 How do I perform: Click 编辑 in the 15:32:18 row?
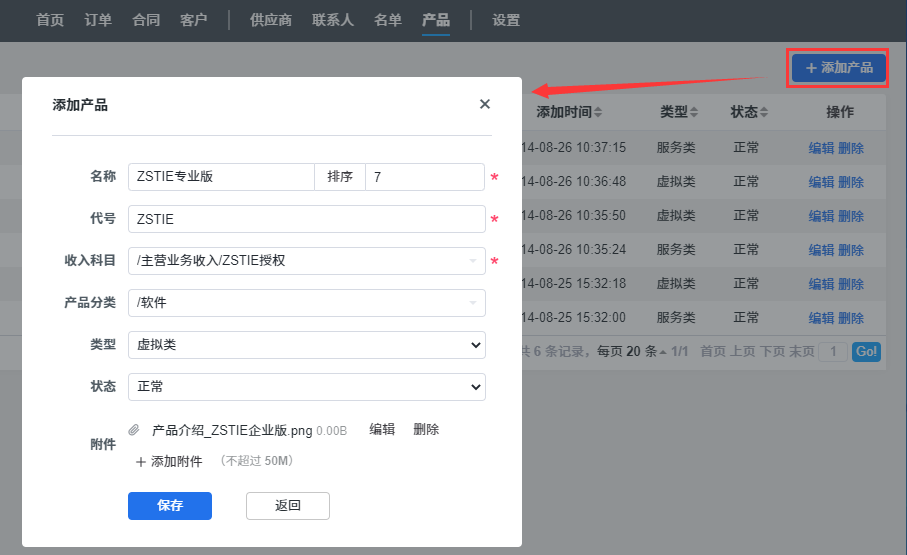coord(821,284)
